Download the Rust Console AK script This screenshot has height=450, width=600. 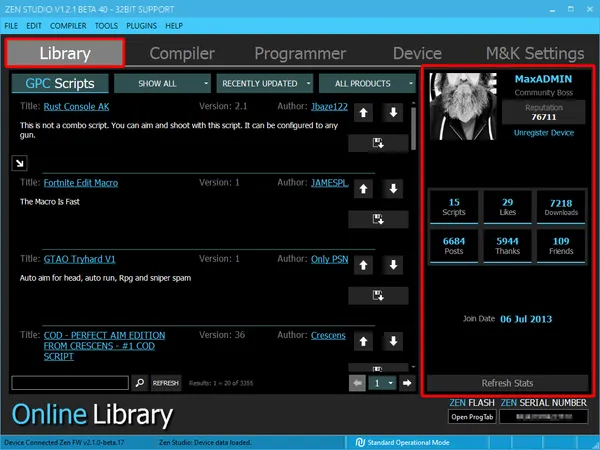pos(379,144)
